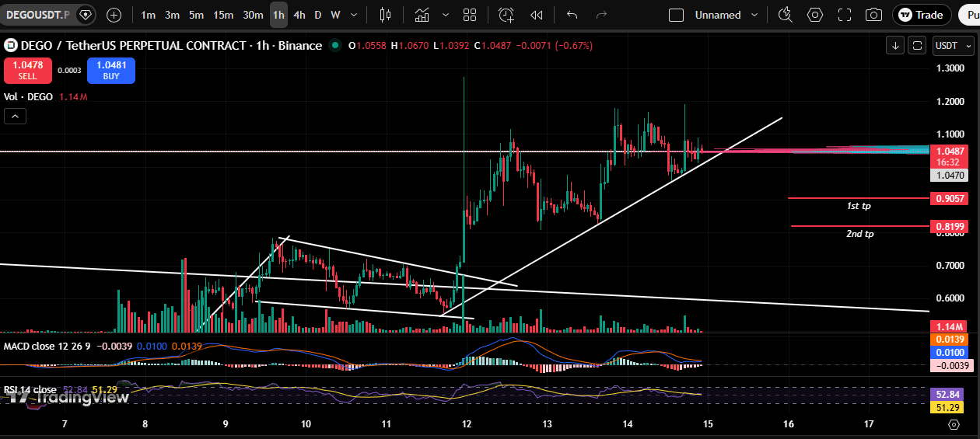The image size is (980, 439).
Task: Open the USDT currency dropdown
Action: pyautogui.click(x=952, y=46)
